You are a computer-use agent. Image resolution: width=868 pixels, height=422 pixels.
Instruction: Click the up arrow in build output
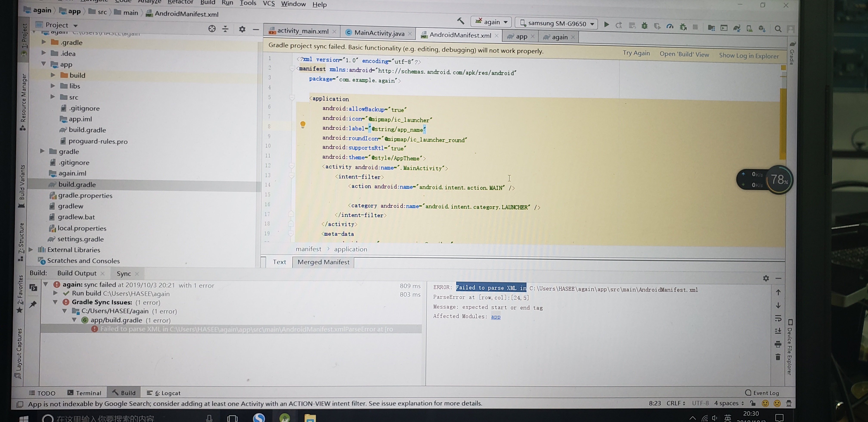click(x=778, y=292)
